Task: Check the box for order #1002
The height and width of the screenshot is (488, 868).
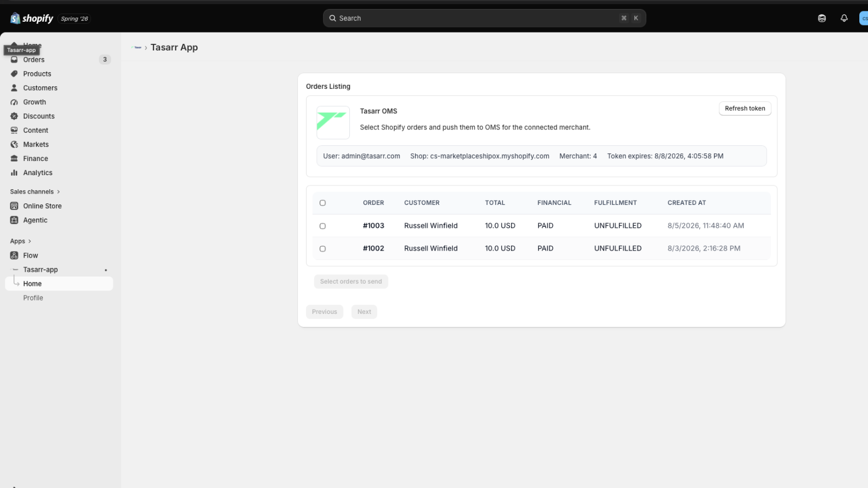Action: tap(323, 249)
